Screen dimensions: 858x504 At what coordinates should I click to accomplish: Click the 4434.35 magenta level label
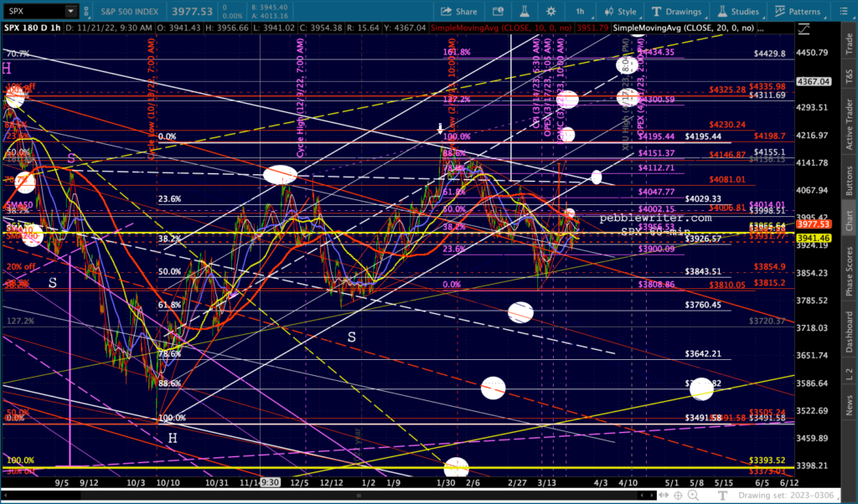(x=655, y=52)
